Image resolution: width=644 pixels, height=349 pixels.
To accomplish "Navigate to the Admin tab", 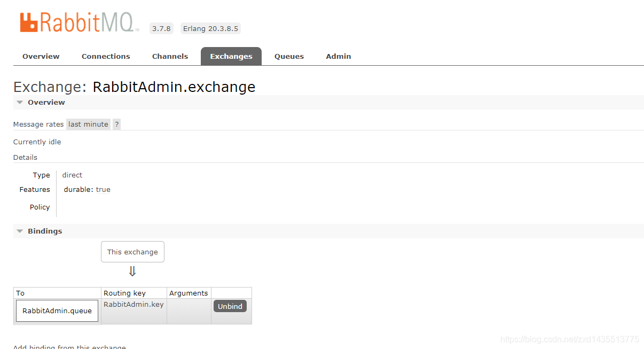I will [339, 56].
